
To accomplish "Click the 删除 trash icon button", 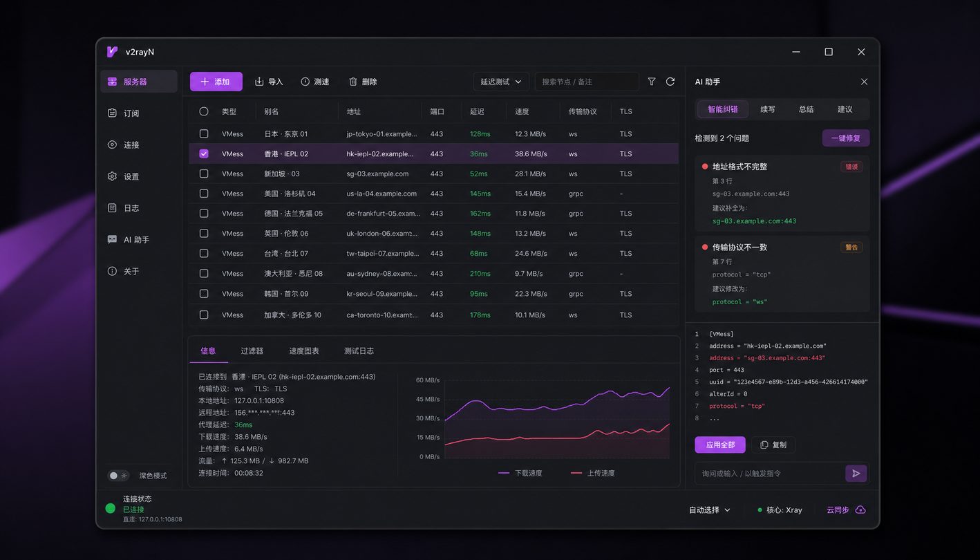I will coord(352,82).
